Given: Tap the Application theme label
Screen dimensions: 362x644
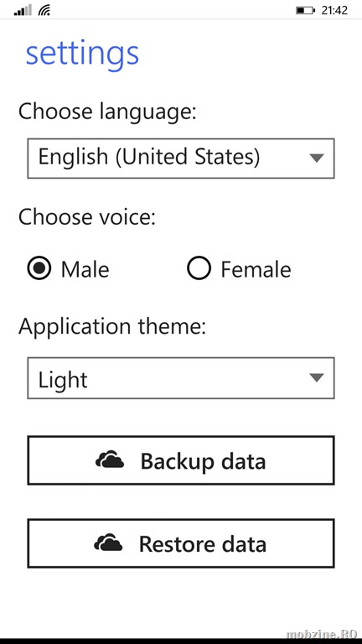Looking at the screenshot, I should click(x=112, y=327).
